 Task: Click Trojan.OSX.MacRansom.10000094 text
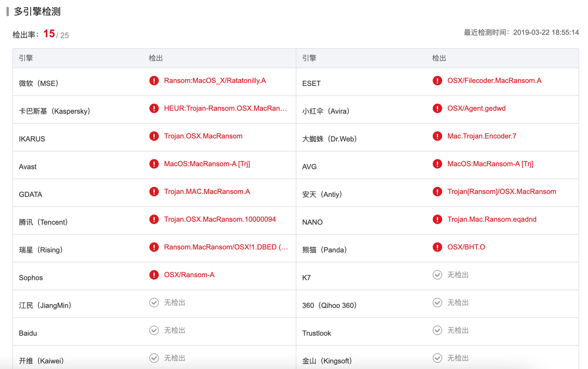[220, 219]
